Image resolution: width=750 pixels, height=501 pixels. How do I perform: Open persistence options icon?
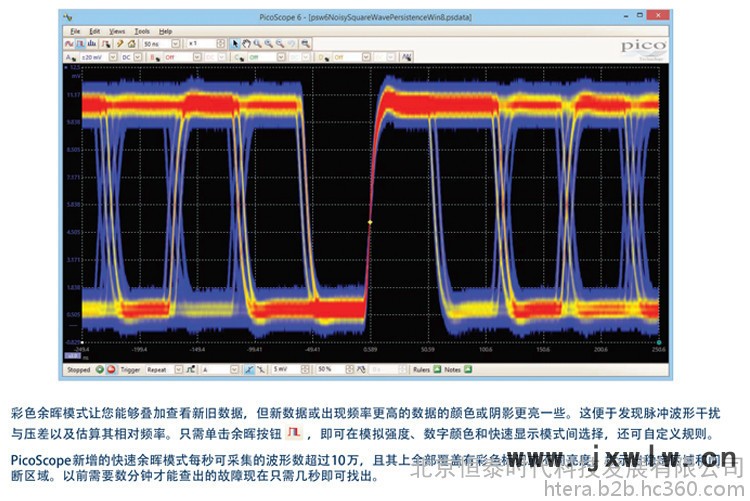point(106,44)
